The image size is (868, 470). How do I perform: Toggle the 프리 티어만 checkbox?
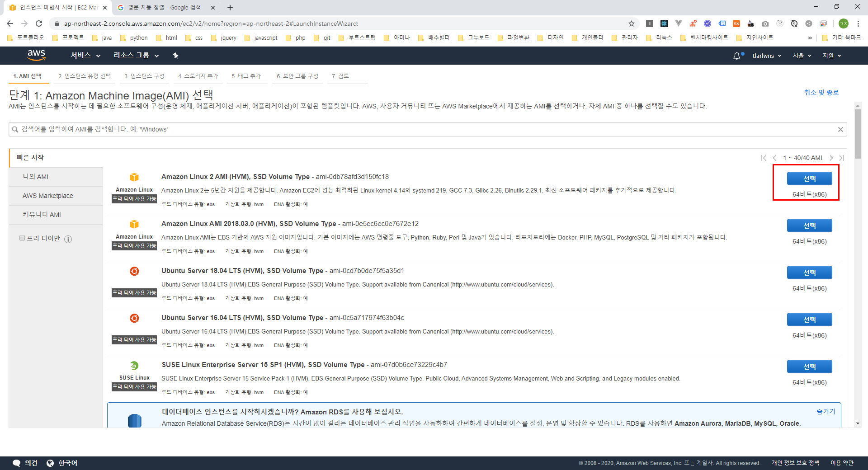click(22, 238)
